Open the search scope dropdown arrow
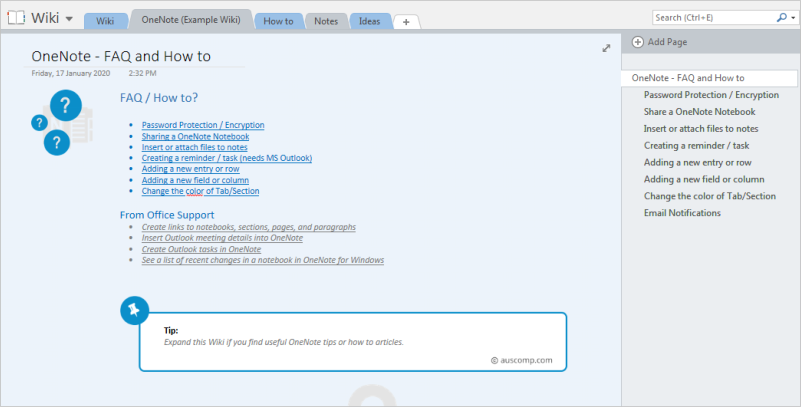This screenshot has width=801, height=407. point(793,18)
